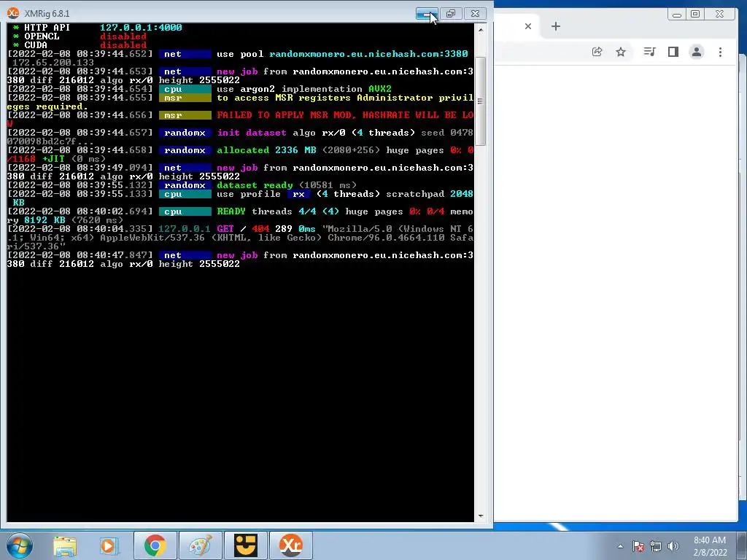Click the XMRig console scrollbar up arrow
The image size is (747, 560).
pyautogui.click(x=480, y=29)
